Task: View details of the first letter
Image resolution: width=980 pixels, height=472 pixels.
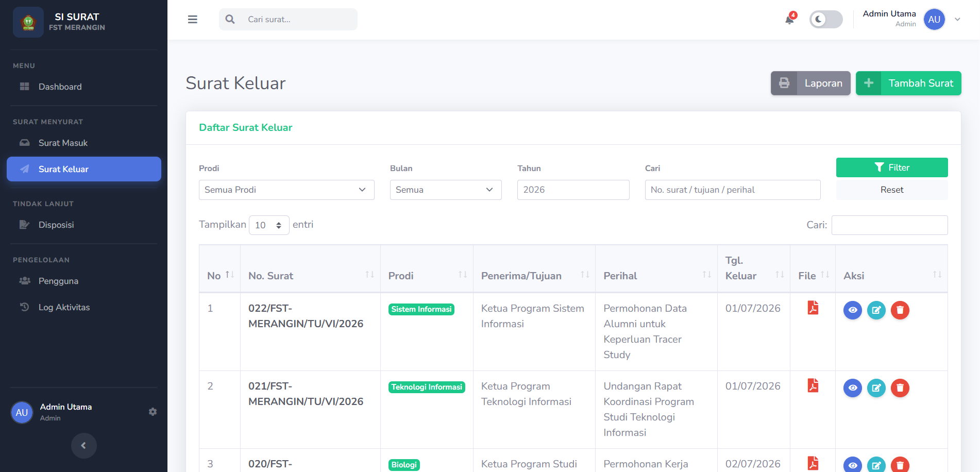Action: coord(853,310)
